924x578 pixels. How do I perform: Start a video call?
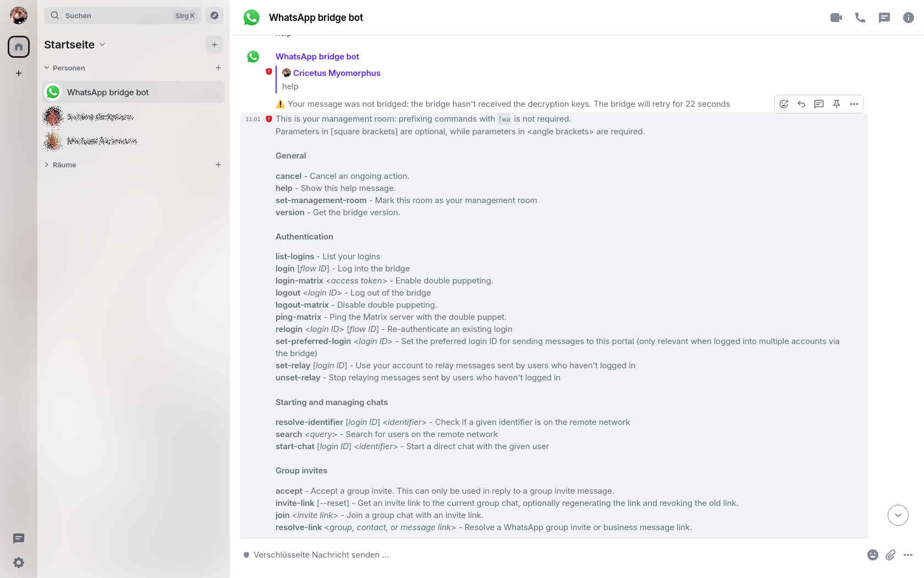coord(836,18)
